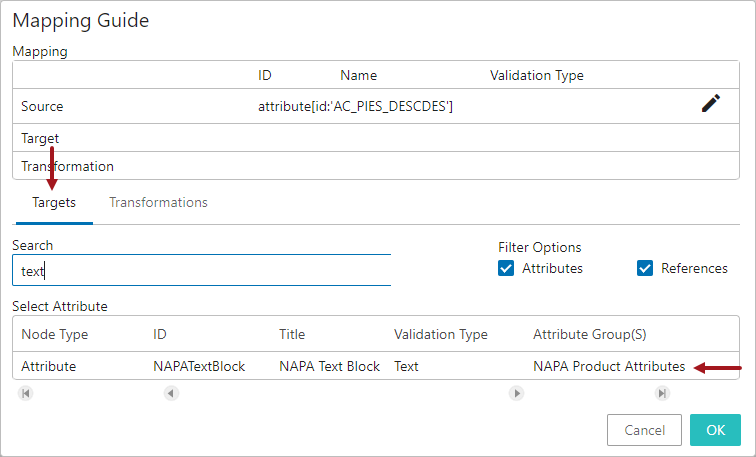Uncheck the Attributes filter option
The height and width of the screenshot is (457, 756).
506,269
